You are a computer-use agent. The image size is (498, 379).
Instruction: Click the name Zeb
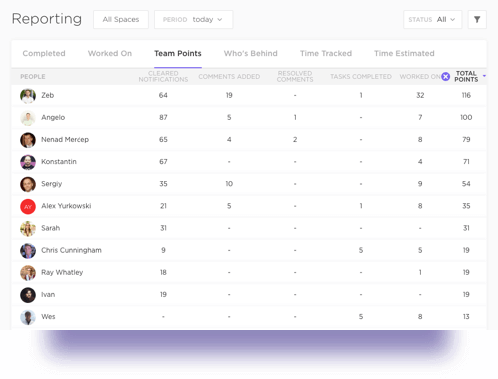click(47, 95)
